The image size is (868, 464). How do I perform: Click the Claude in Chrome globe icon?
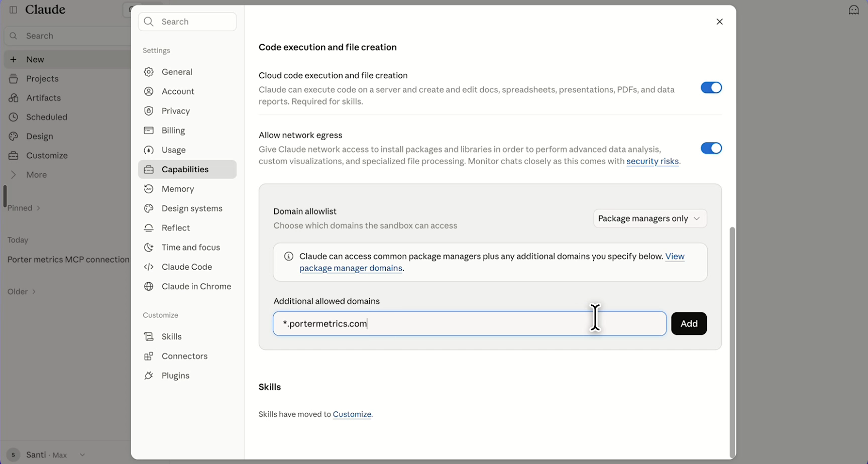tap(149, 287)
